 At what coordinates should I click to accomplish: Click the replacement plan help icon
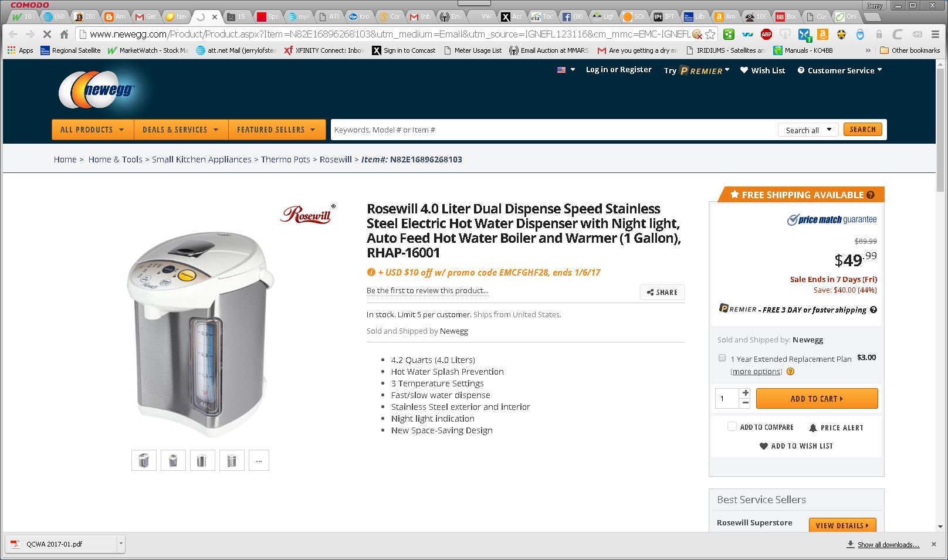coord(790,371)
